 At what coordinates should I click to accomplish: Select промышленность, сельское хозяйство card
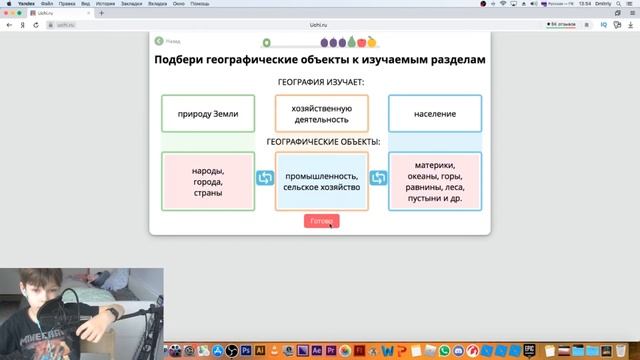point(322,181)
